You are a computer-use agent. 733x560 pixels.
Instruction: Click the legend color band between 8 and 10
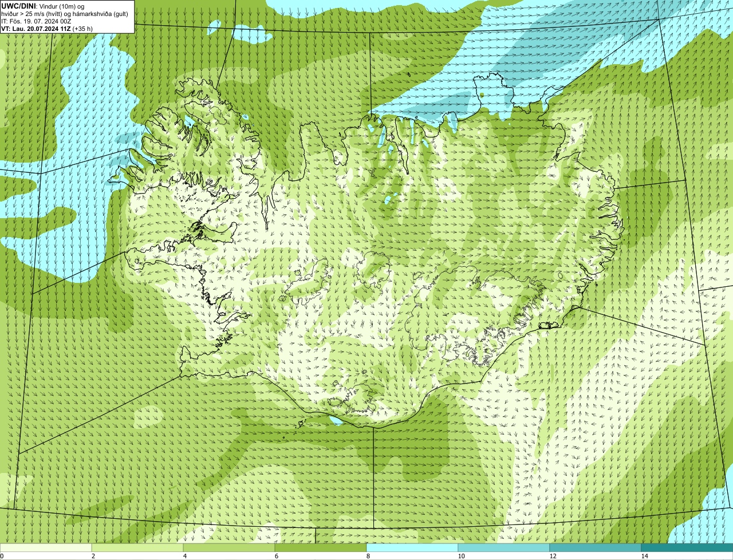[412, 548]
